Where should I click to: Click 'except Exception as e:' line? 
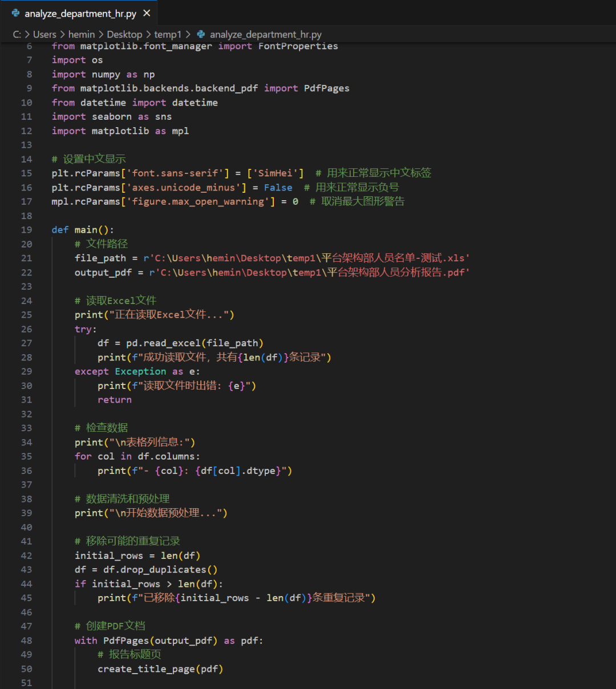137,371
